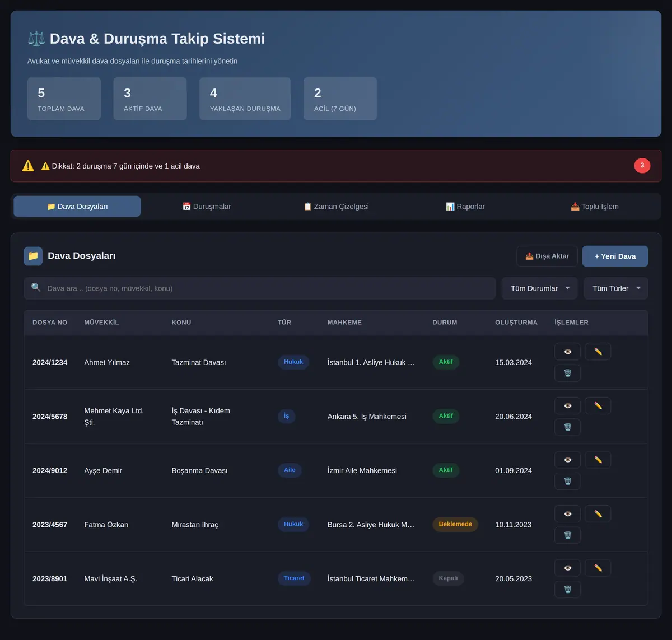View case 2023/4567 using eye icon

coord(567,513)
